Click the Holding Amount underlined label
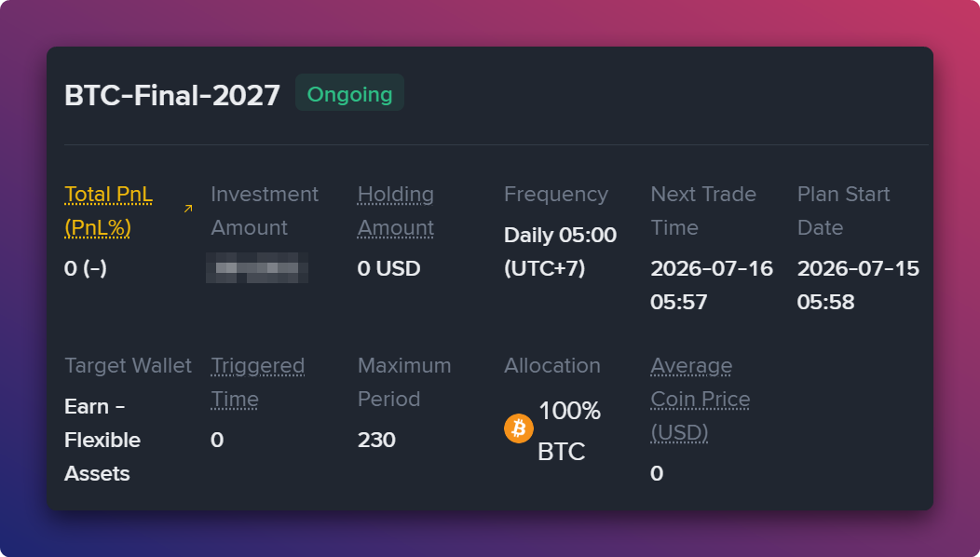 click(x=396, y=211)
